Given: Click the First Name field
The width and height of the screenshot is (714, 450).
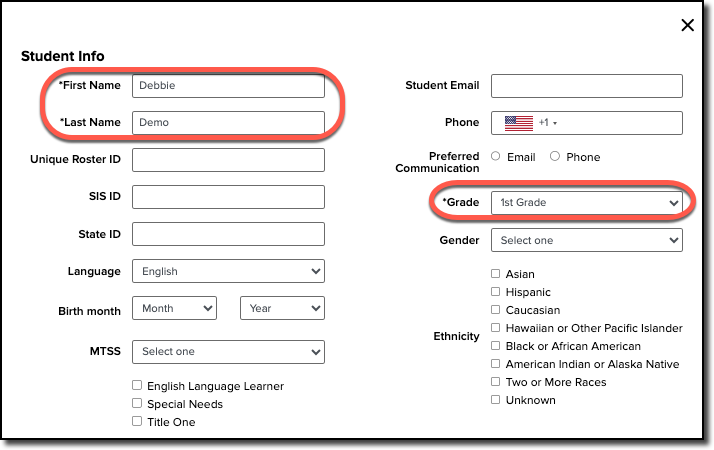Looking at the screenshot, I should [x=228, y=86].
